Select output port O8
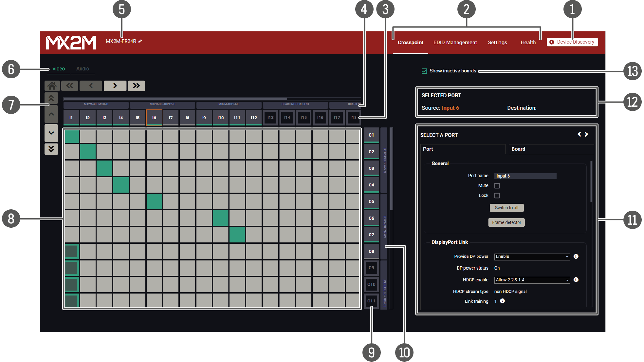Viewport: 644px width, 362px height. pos(371,251)
